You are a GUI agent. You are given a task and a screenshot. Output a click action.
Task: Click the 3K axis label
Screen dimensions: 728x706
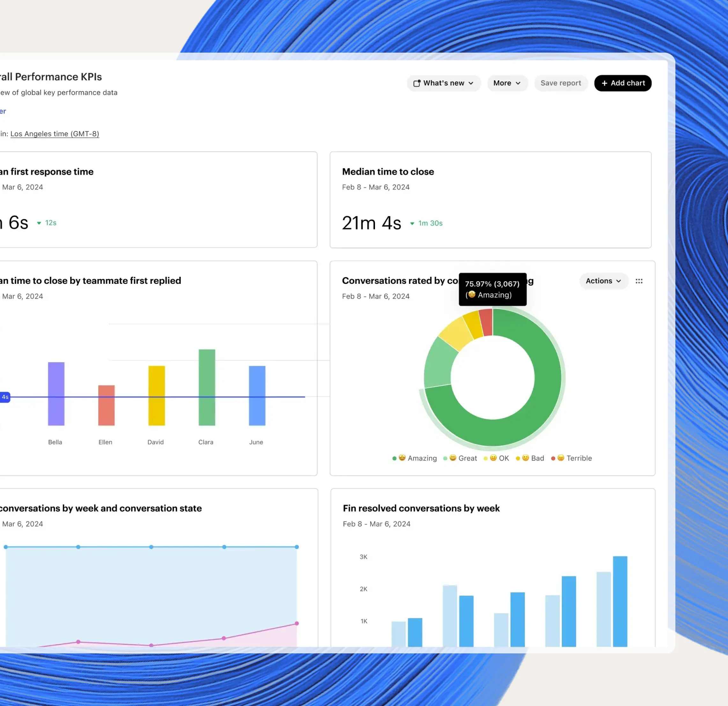click(363, 557)
